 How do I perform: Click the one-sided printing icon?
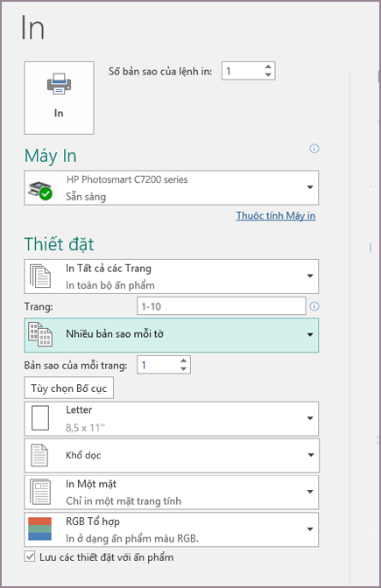(40, 492)
